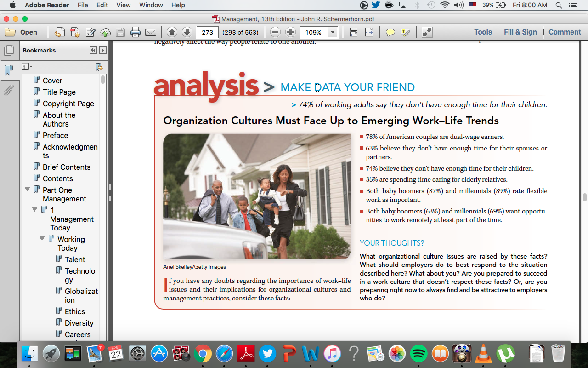Click the page number field showing 273
Image resolution: width=588 pixels, height=368 pixels.
(x=207, y=32)
